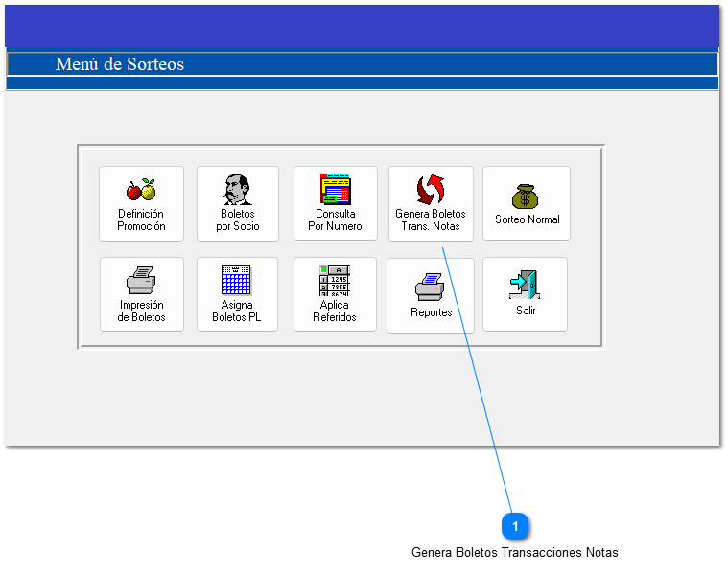Launch the "Sorteo Normal" button label
Image resolution: width=728 pixels, height=575 pixels.
(527, 219)
